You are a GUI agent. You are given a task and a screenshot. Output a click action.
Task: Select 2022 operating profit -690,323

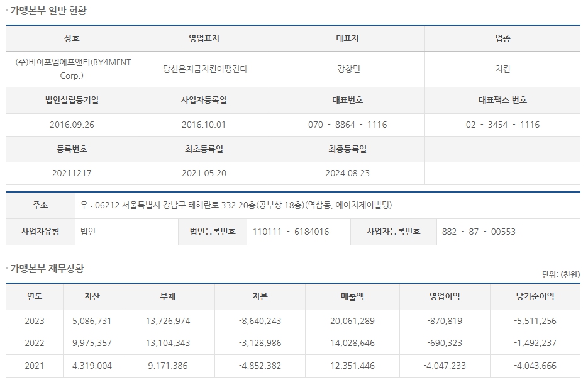[445, 344]
